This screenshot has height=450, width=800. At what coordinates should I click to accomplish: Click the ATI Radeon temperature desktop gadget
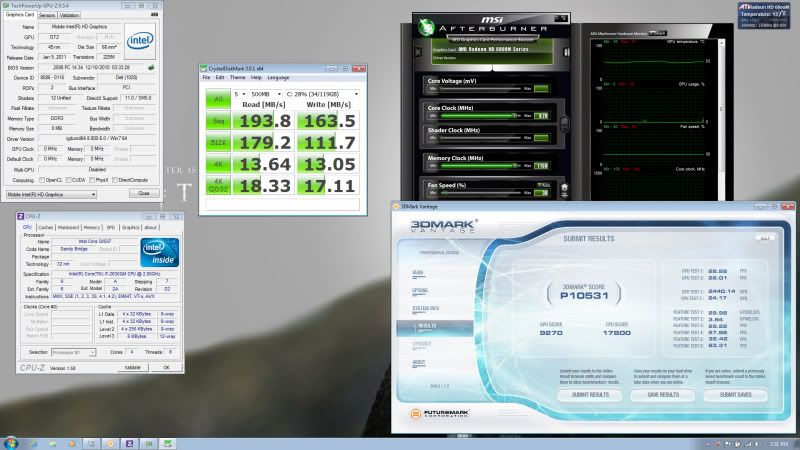click(x=763, y=15)
